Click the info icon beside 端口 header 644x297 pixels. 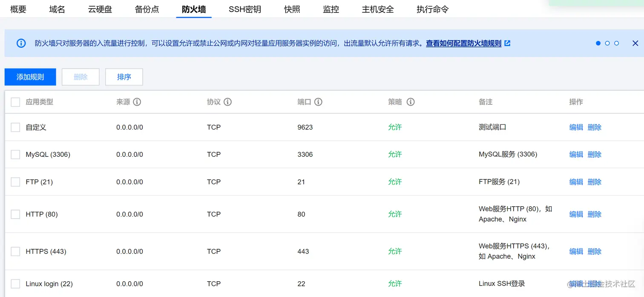click(x=318, y=102)
